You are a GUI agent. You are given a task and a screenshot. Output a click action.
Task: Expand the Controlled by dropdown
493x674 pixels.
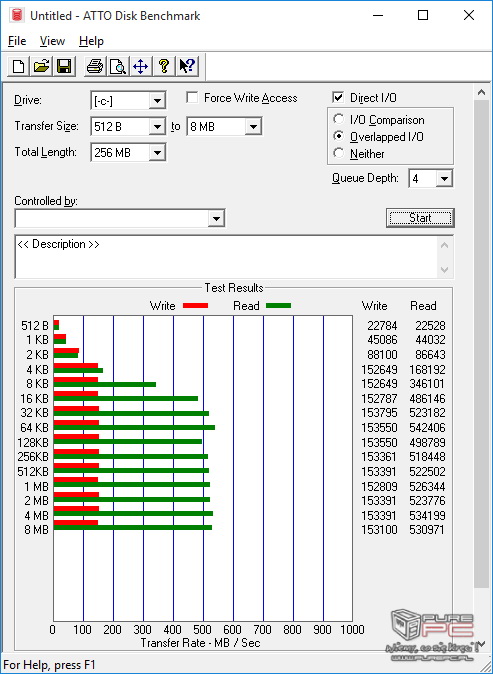[x=216, y=218]
